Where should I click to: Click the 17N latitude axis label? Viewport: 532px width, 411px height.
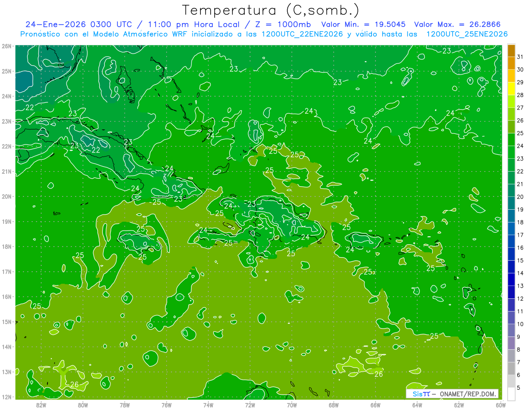(x=7, y=272)
